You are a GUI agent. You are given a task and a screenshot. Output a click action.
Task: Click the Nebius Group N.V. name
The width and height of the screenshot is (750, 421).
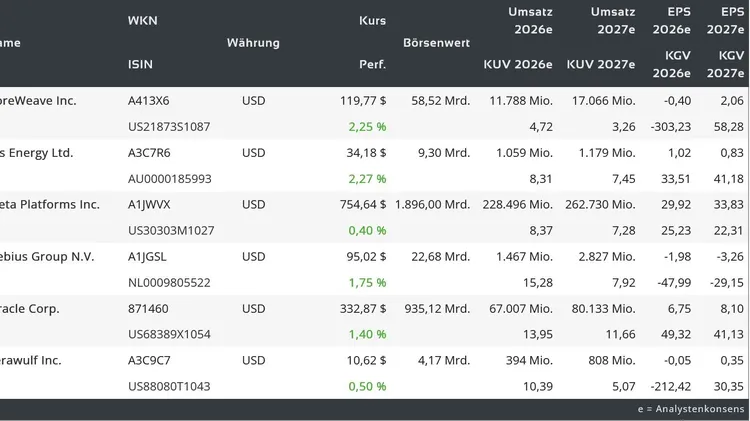pos(47,257)
